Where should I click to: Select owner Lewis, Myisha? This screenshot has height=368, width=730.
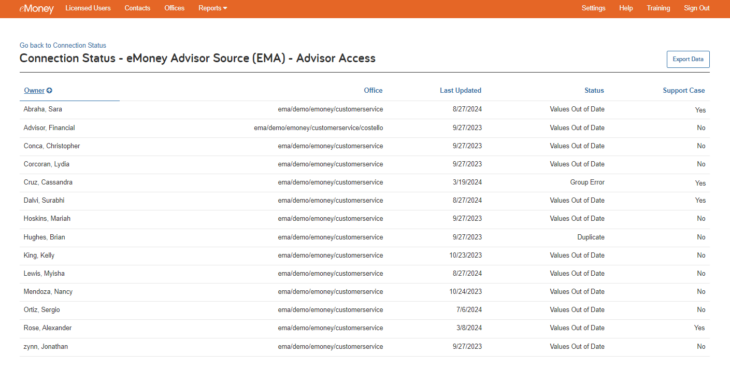click(x=44, y=273)
